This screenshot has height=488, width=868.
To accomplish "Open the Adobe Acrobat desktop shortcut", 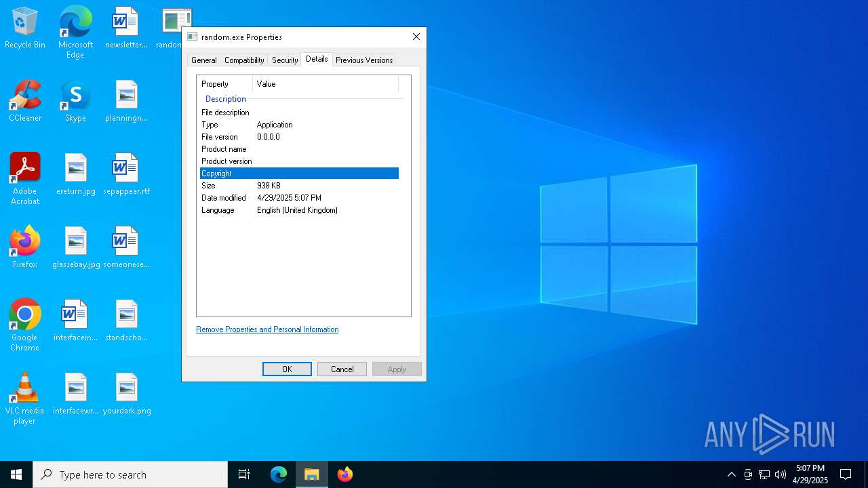I will point(25,179).
